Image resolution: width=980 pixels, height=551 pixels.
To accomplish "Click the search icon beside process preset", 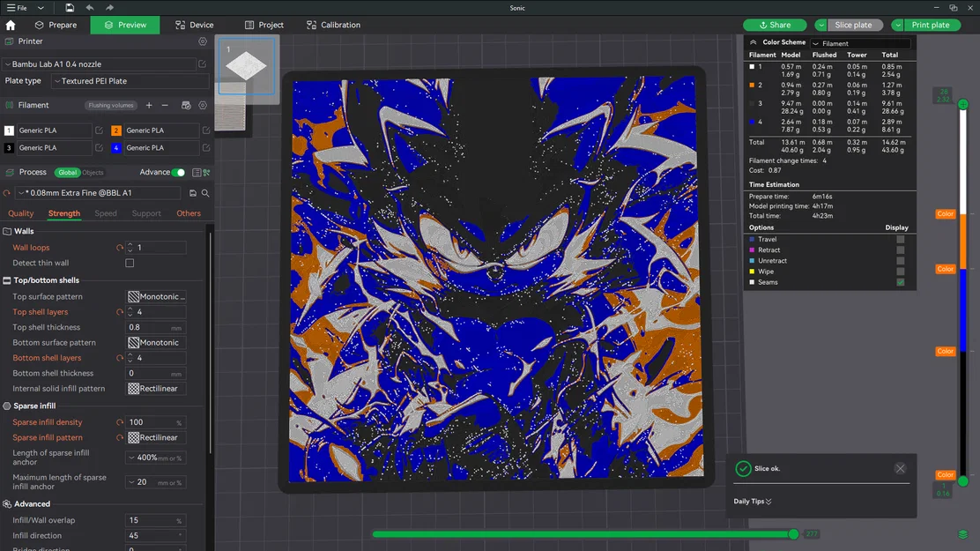I will [x=204, y=192].
